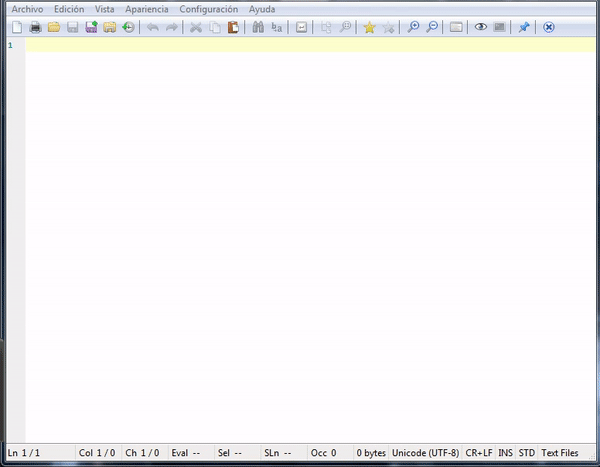Image resolution: width=600 pixels, height=467 pixels.
Task: Click the yellow Save Copy icon
Action: point(109,27)
